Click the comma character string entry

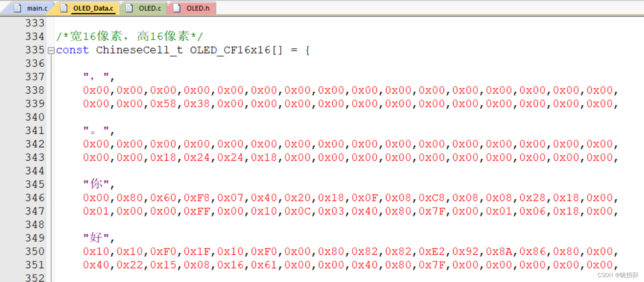[98, 77]
